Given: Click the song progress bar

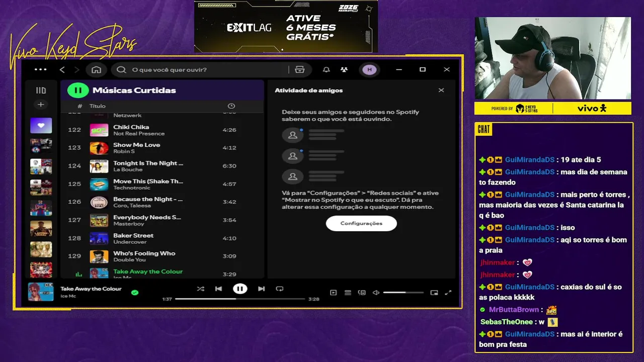Looking at the screenshot, I should 240,299.
